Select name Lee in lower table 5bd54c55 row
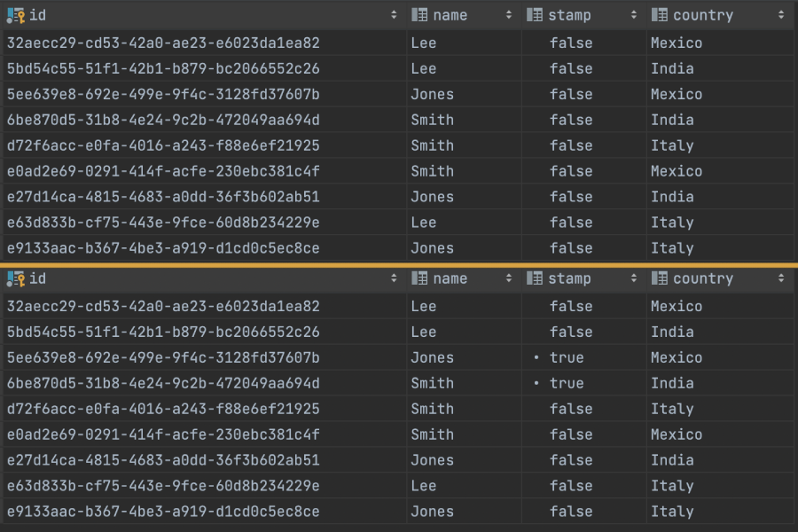 (x=424, y=332)
